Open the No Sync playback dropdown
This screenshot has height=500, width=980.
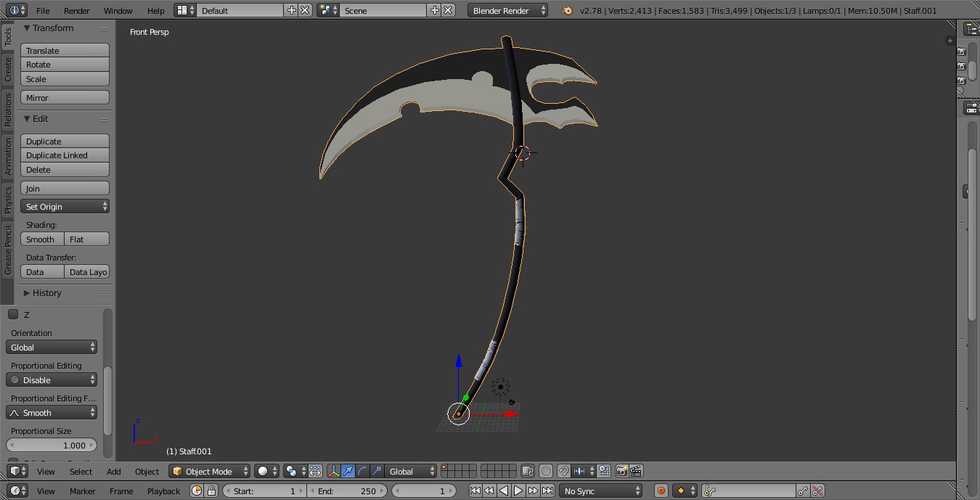tap(600, 491)
